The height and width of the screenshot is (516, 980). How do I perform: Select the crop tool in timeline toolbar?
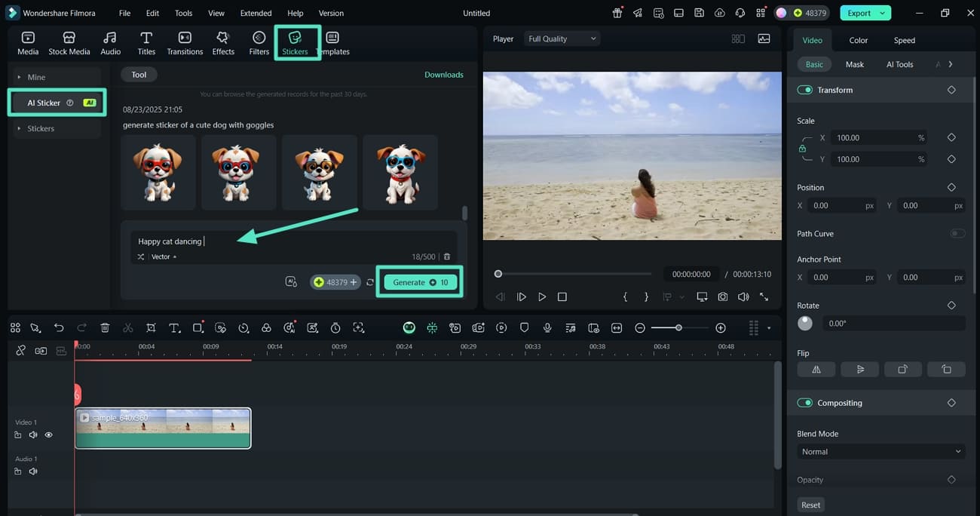(x=151, y=327)
